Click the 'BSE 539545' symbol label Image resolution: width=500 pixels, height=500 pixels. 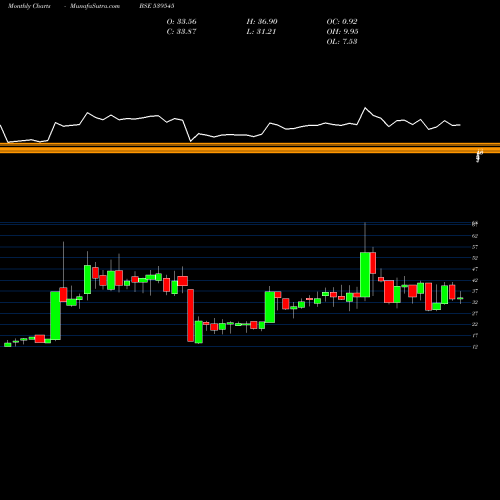click(x=157, y=6)
